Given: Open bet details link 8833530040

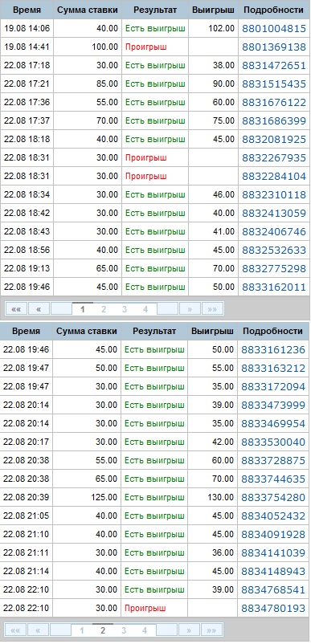Looking at the screenshot, I should (x=273, y=442).
